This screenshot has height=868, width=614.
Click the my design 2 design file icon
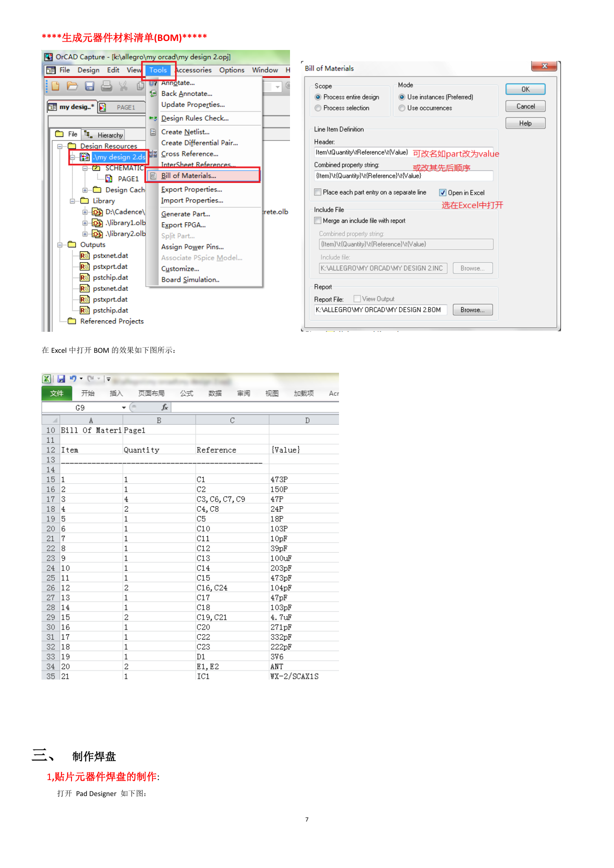[x=84, y=157]
